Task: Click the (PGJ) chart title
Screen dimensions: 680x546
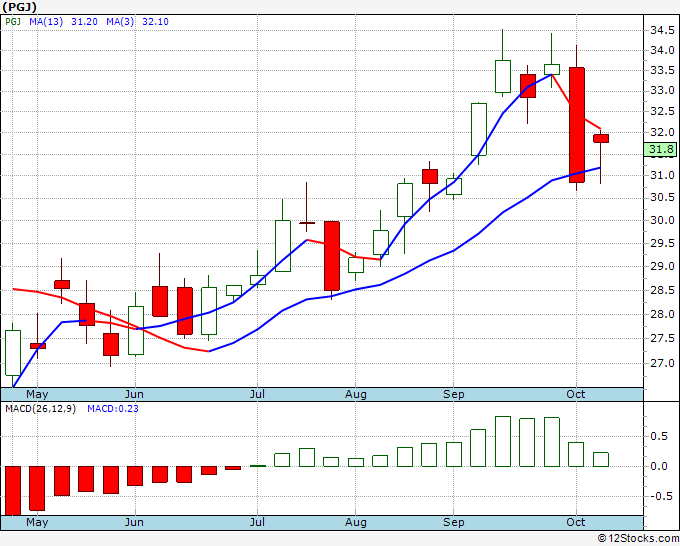Action: [x=20, y=7]
